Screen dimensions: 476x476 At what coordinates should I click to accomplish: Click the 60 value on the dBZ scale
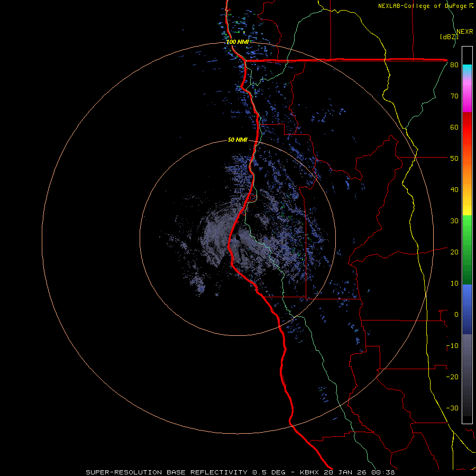click(x=454, y=127)
